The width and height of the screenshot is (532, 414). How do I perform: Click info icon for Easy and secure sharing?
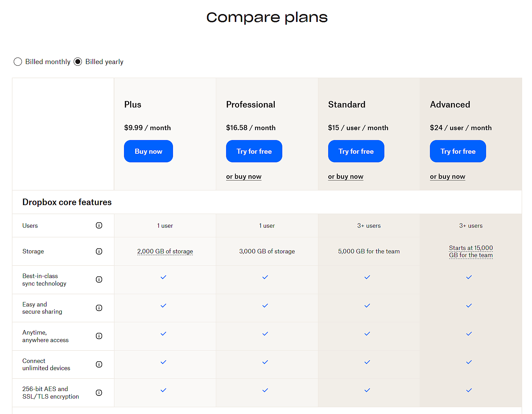click(x=99, y=308)
